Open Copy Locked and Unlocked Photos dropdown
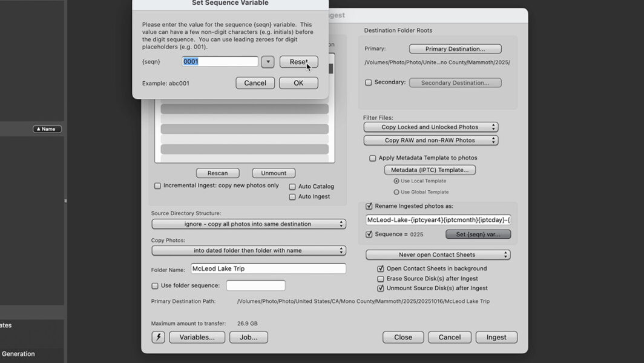This screenshot has width=644, height=363. coord(430,127)
